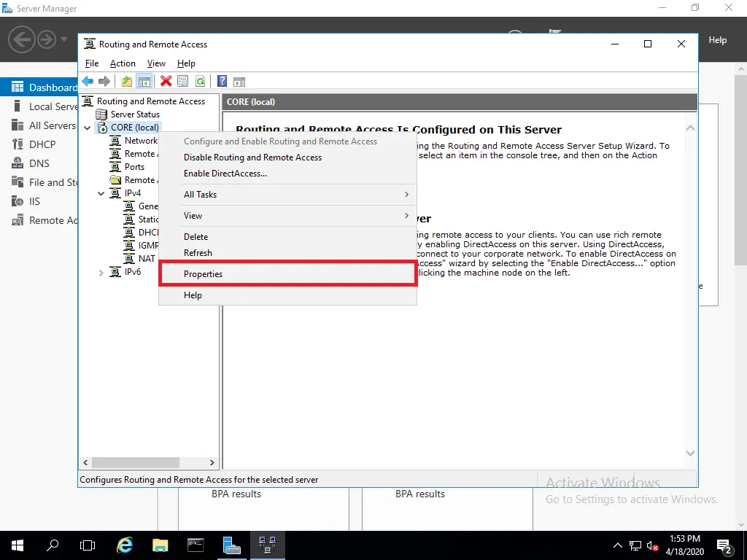Open notification center in system tray
The height and width of the screenshot is (560, 747).
tap(724, 545)
